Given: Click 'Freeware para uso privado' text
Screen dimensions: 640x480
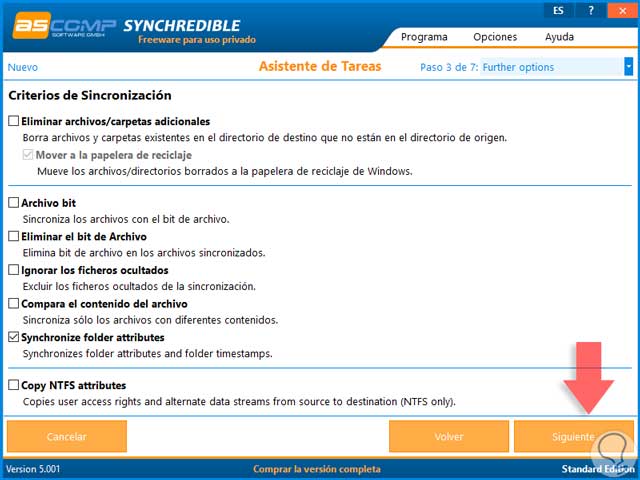Looking at the screenshot, I should tap(197, 40).
